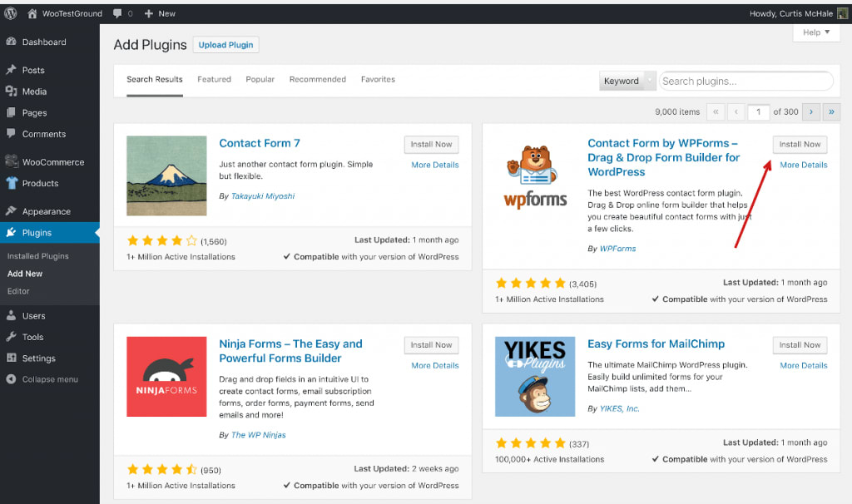
Task: Expand the Help dropdown
Action: pyautogui.click(x=816, y=32)
